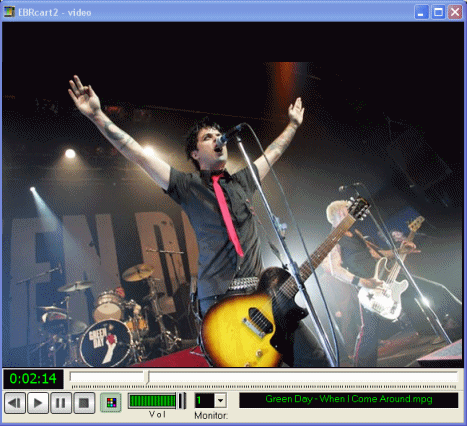467x426 pixels.
Task: Open the Monitor dropdown arrow
Action: 220,400
